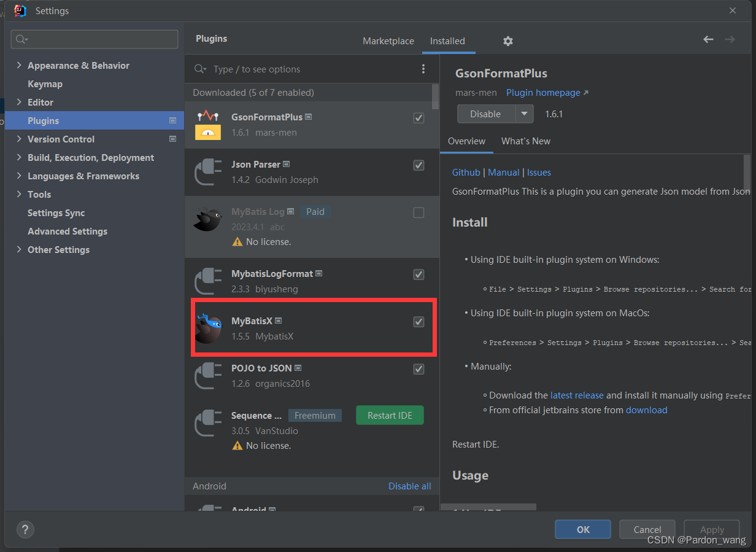
Task: Open the Disable button dropdown arrow
Action: (x=524, y=114)
